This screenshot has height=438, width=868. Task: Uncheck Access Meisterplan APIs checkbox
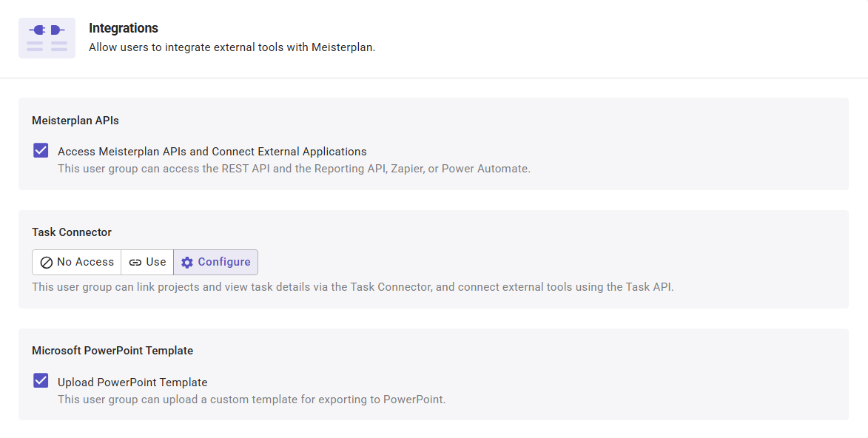(x=41, y=151)
